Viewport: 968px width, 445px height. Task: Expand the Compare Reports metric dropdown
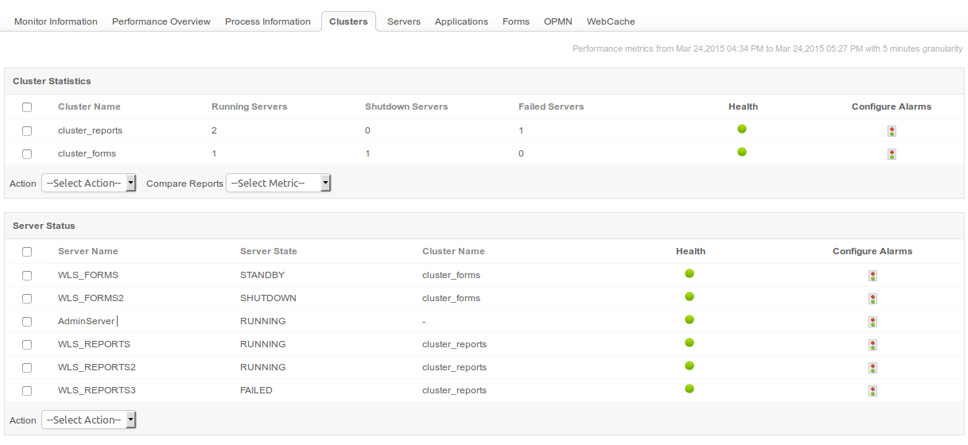[x=278, y=183]
